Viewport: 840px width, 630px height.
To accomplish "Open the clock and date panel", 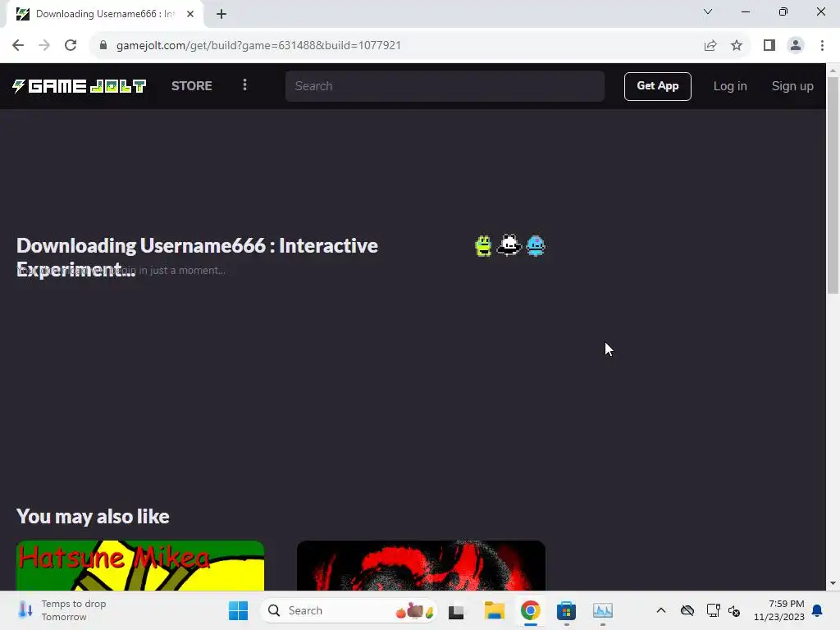I will point(779,610).
